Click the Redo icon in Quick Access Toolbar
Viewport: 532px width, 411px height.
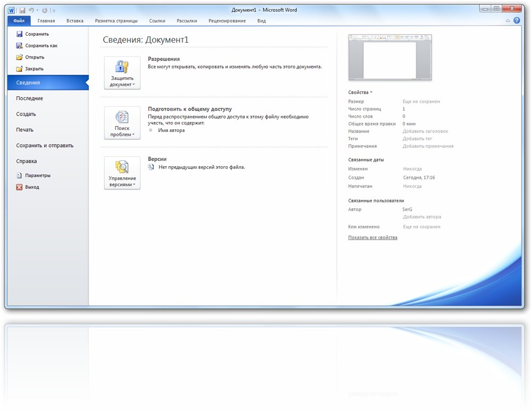pyautogui.click(x=45, y=10)
